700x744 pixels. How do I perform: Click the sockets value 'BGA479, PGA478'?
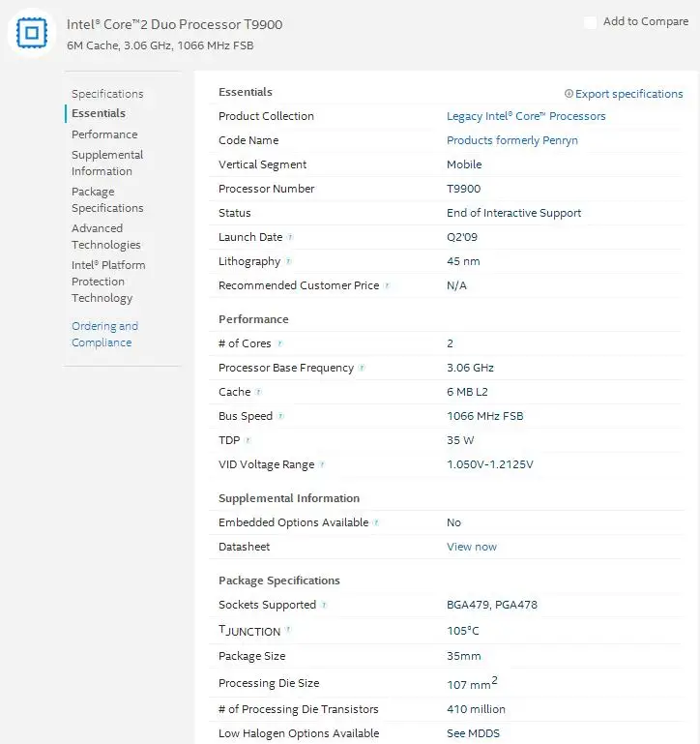coord(492,605)
